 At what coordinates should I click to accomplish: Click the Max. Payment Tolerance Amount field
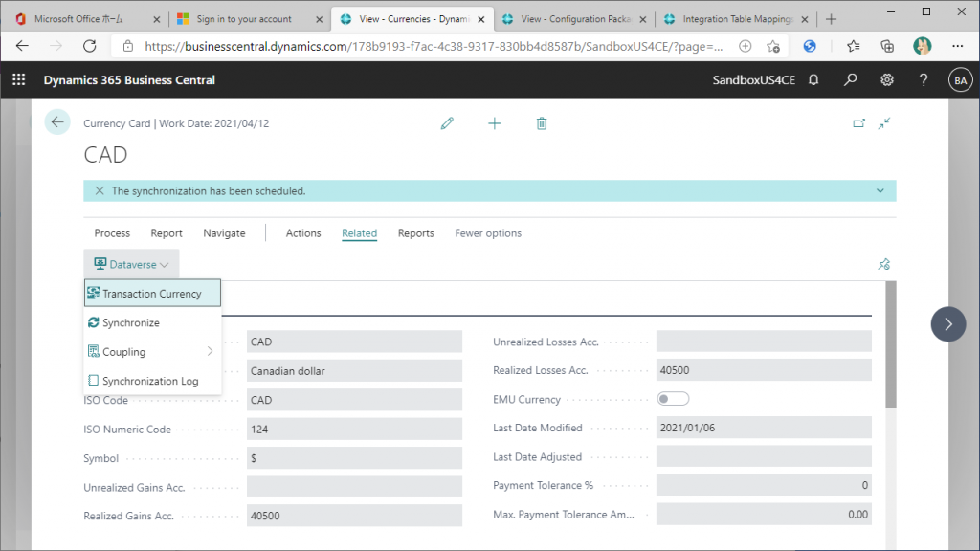(x=764, y=514)
